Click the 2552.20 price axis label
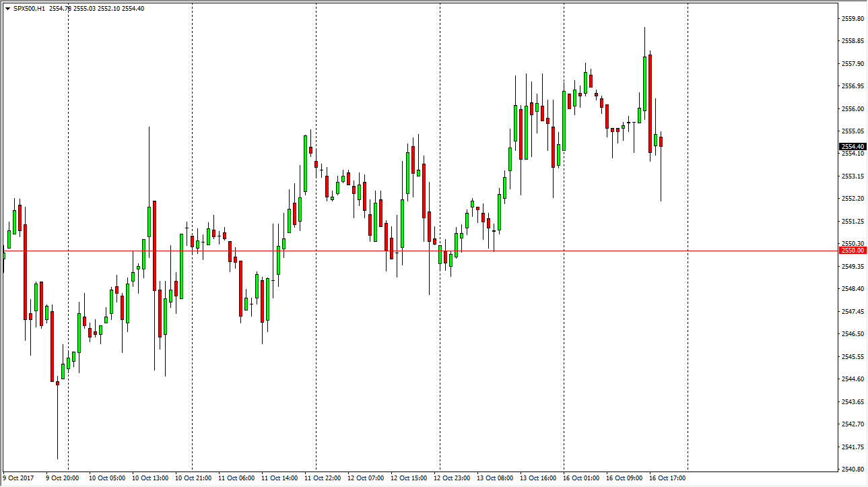Screen dimensions: 868x487 click(x=851, y=199)
